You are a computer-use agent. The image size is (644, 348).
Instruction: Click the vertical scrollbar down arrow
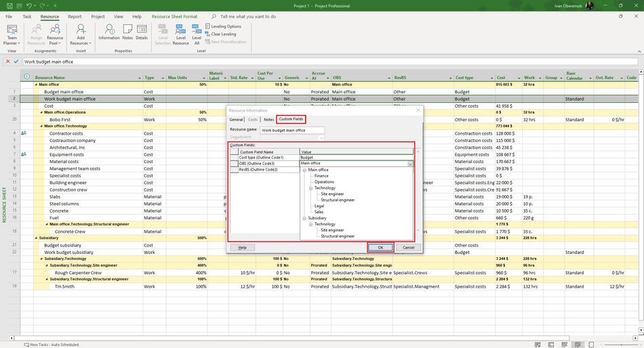(641, 330)
